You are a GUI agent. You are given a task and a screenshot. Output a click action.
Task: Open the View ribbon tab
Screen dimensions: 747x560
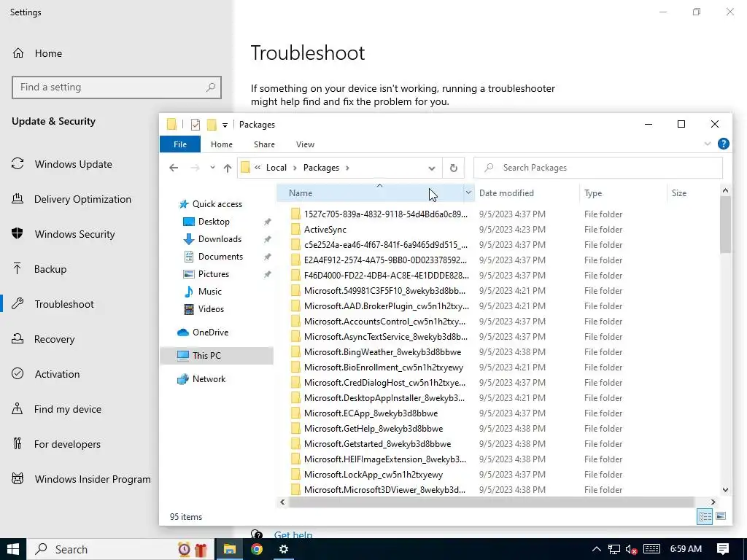[305, 144]
